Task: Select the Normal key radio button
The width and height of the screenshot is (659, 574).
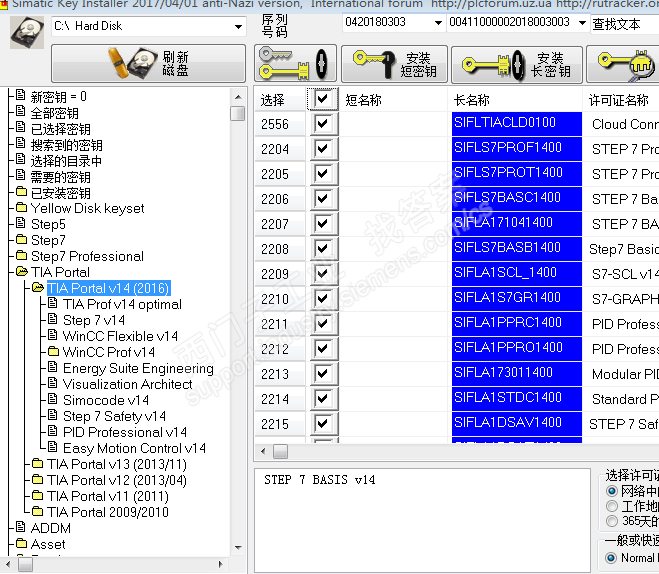Action: tap(611, 558)
